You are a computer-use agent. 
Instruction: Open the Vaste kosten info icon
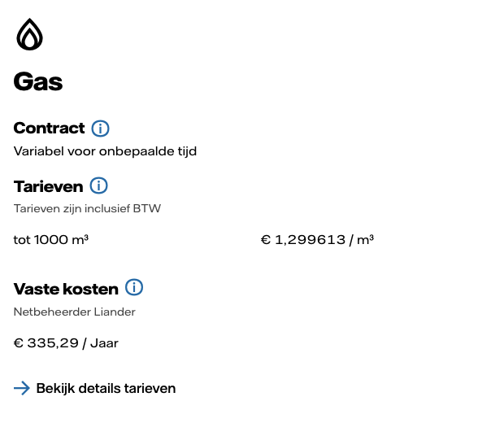point(134,288)
